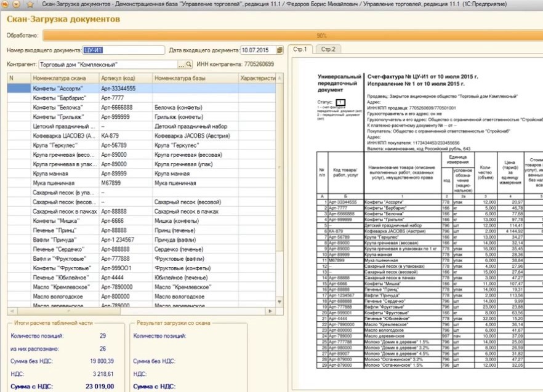
Task: Click cell Арт-1 234567
Action: tap(126, 239)
